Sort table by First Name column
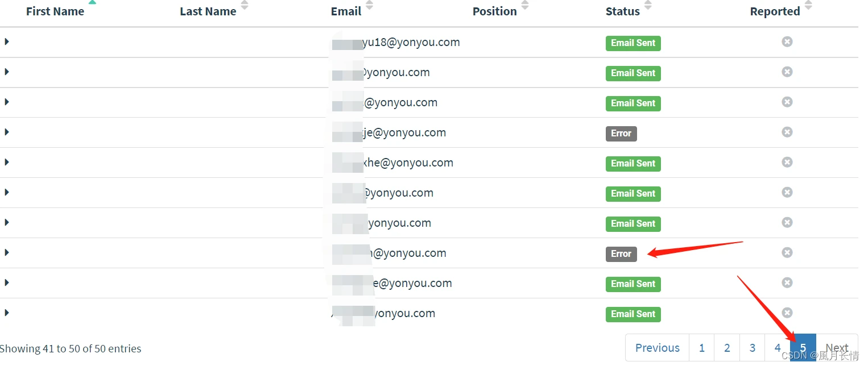This screenshot has height=366, width=868. [55, 11]
